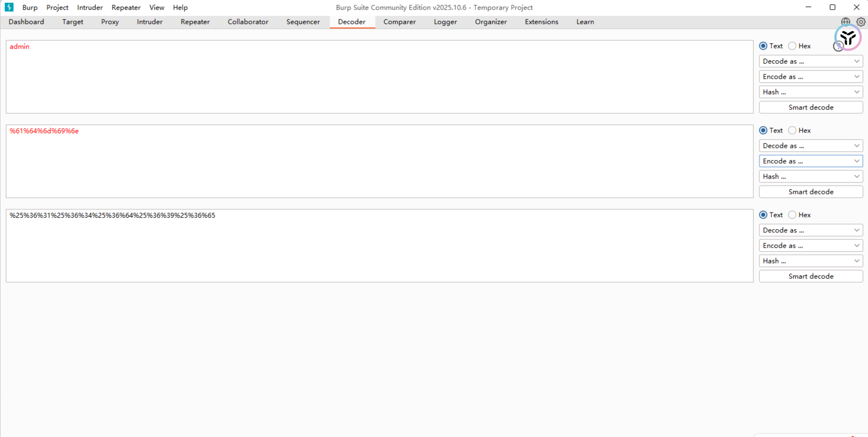Screen dimensions: 868x437
Task: Select Text radio in the third decoder row
Action: (763, 215)
